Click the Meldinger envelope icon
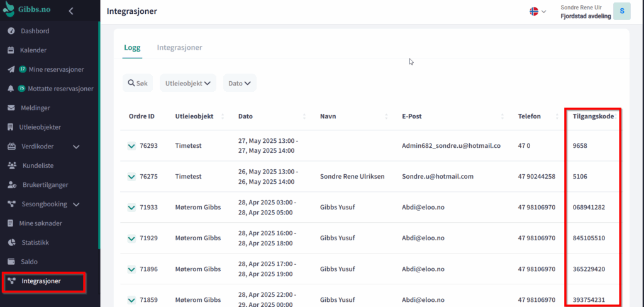 (11, 108)
